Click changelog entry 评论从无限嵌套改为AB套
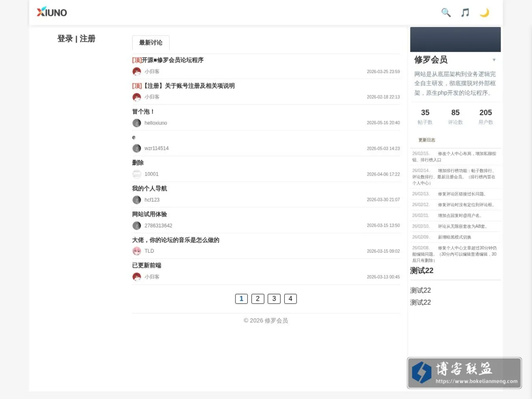Viewport: 532px width, 399px height. pyautogui.click(x=455, y=226)
